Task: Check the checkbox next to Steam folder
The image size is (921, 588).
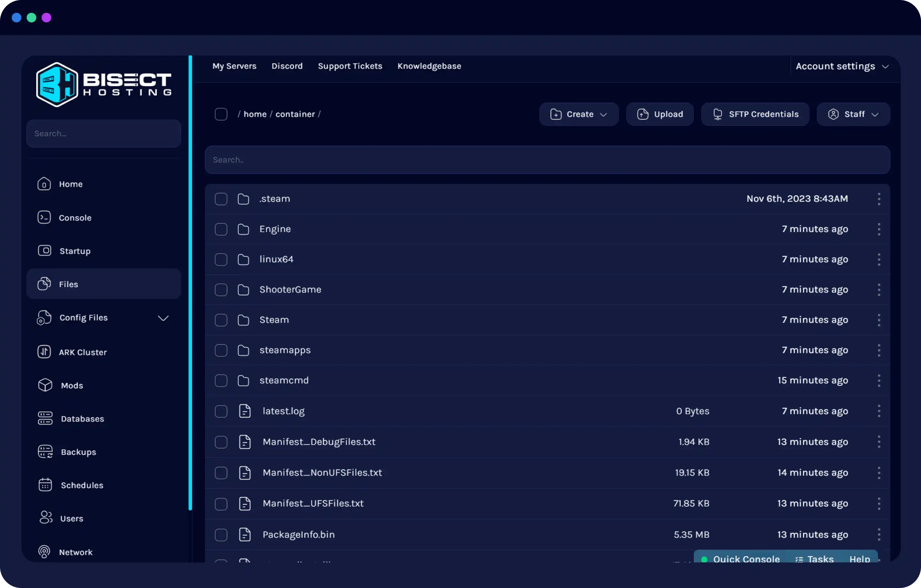Action: [221, 320]
